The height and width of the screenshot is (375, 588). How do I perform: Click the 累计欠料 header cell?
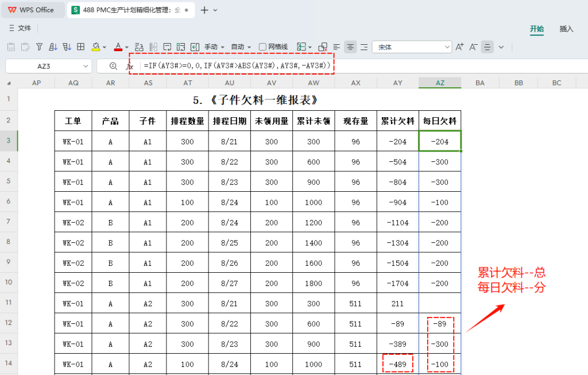(x=398, y=121)
